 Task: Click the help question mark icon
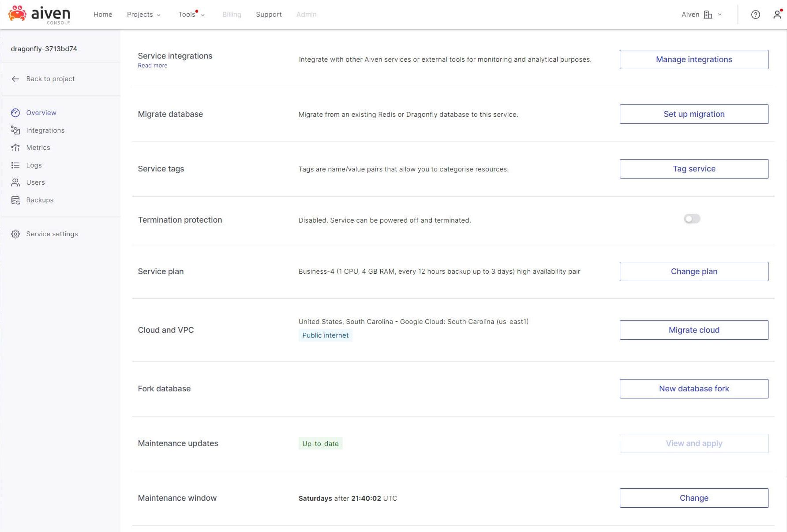click(755, 15)
